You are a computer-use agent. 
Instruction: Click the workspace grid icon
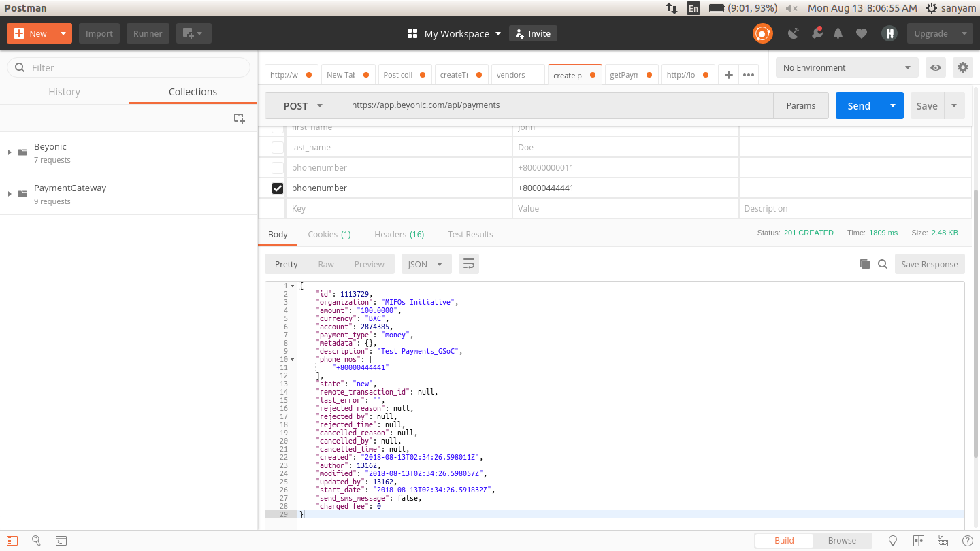click(412, 33)
